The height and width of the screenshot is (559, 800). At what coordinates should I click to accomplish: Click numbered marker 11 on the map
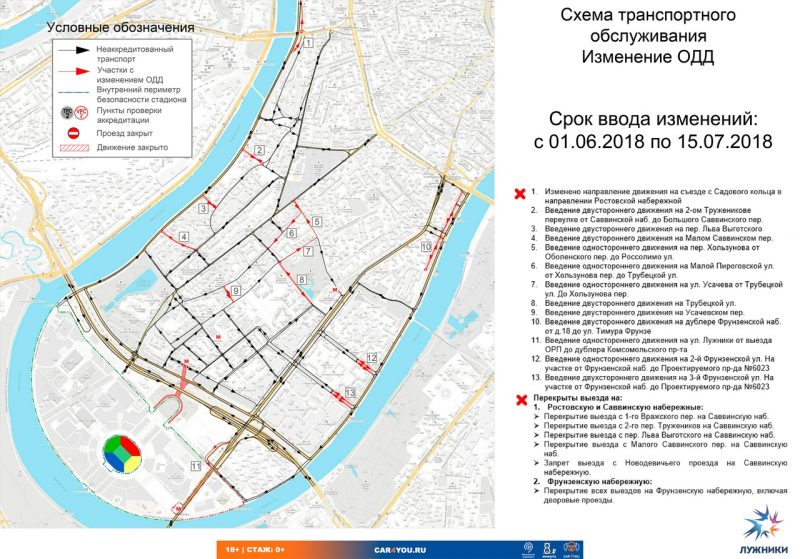click(x=196, y=466)
